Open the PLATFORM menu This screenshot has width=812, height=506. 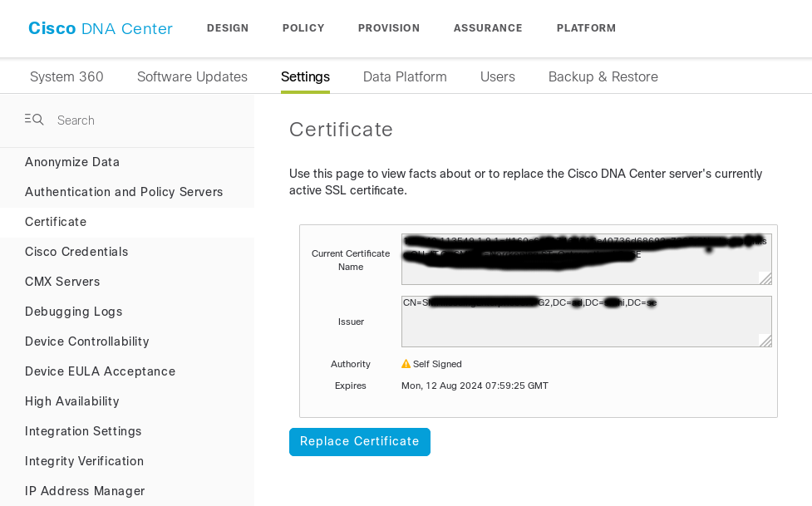(x=586, y=27)
